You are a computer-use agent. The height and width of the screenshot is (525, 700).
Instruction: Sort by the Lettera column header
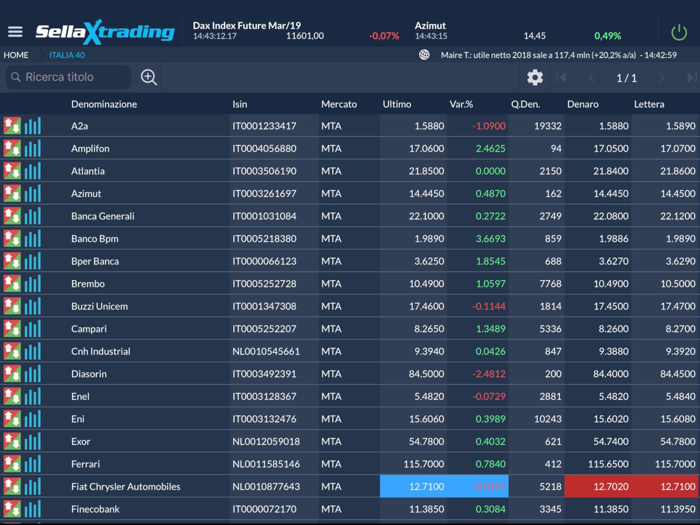[x=649, y=104]
